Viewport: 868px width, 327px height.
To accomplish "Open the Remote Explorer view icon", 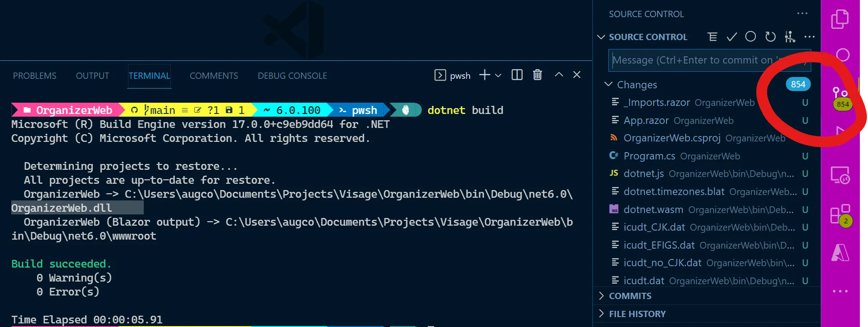I will pyautogui.click(x=840, y=175).
